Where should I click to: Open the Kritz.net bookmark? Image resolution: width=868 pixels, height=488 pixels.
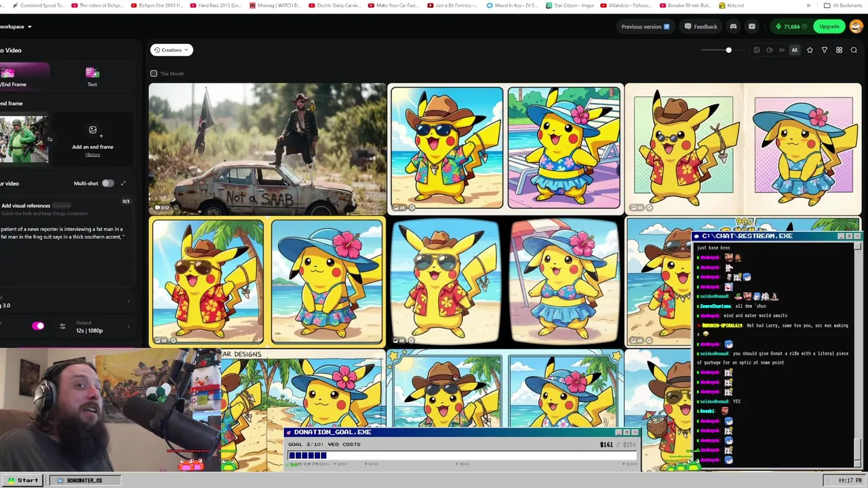pos(731,5)
